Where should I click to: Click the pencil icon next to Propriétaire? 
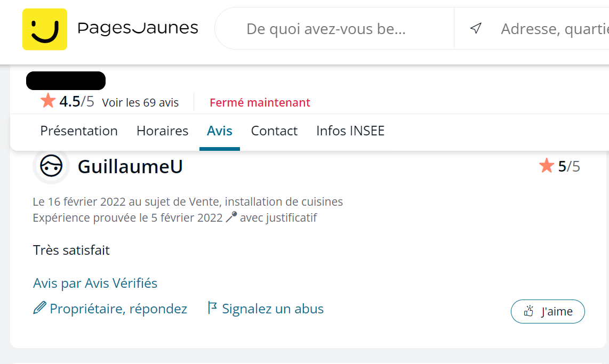click(39, 308)
